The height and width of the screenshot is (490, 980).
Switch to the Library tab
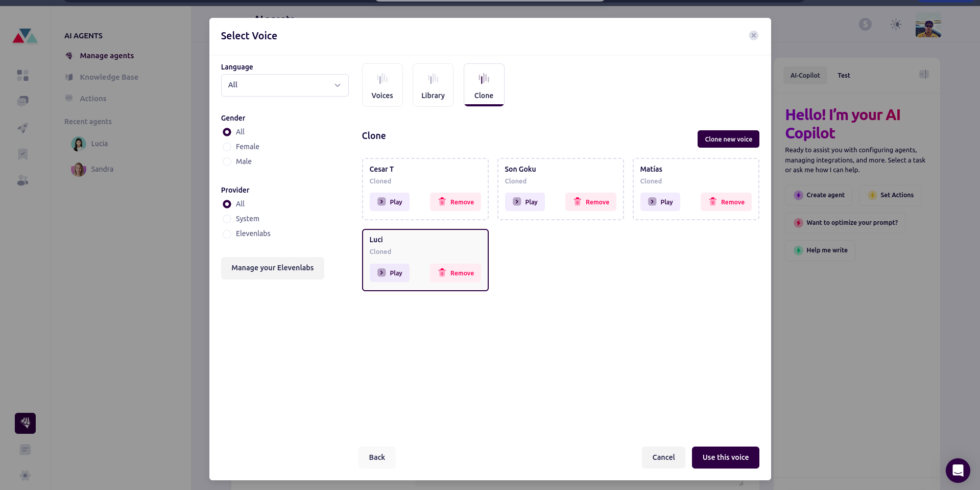[x=433, y=85]
